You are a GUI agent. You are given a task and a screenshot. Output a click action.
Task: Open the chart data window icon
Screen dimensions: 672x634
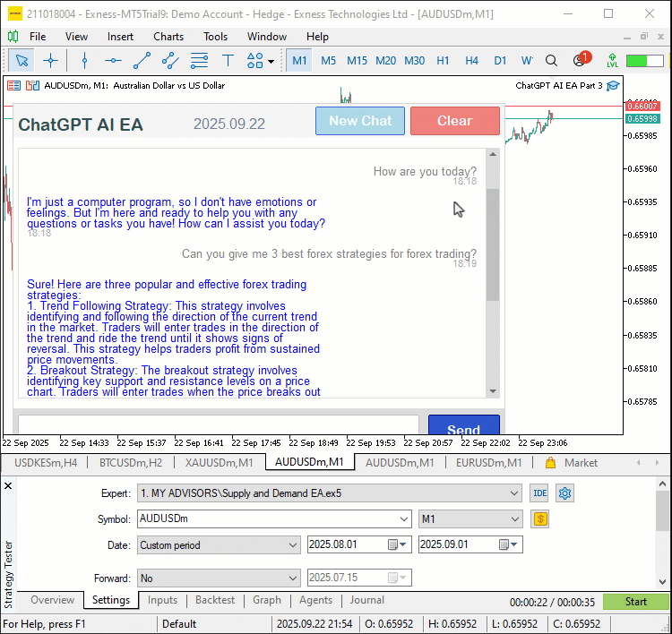coord(13,86)
